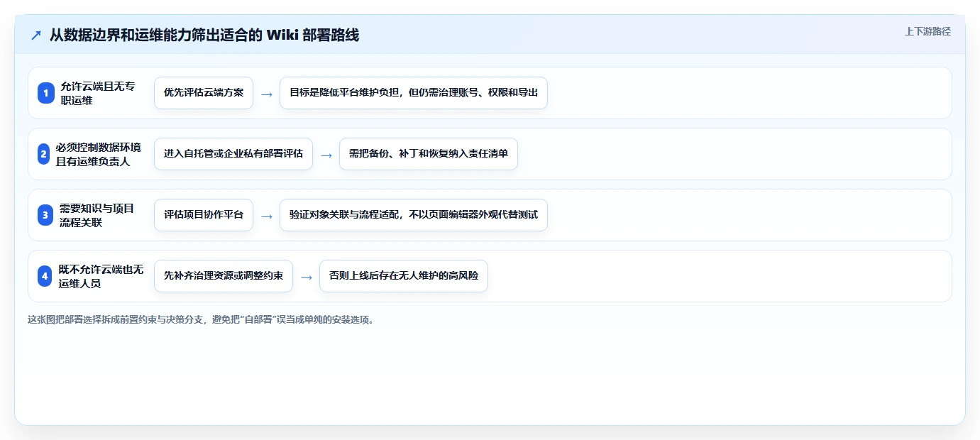Select the 目标是降低平台维护负担 result box
Viewport: 980px width, 440px height.
414,93
